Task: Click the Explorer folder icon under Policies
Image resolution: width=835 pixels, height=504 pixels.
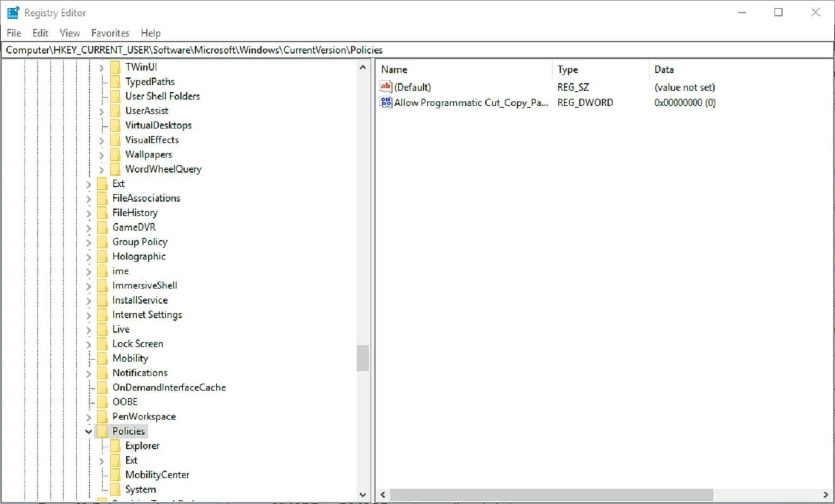Action: 115,445
